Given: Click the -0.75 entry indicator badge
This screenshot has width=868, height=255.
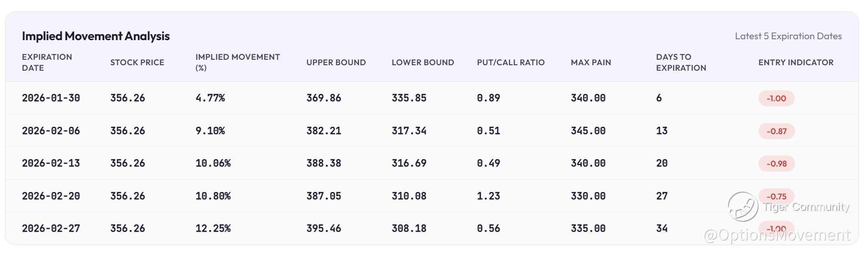Looking at the screenshot, I should (776, 196).
